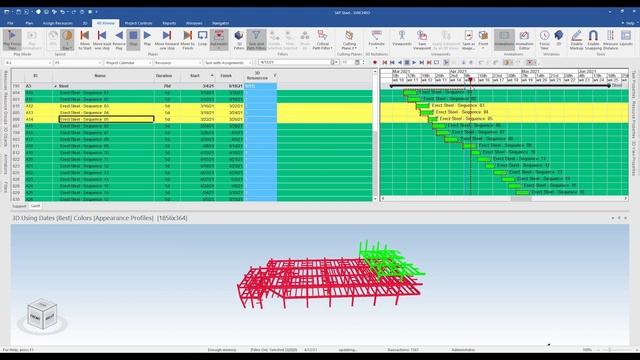Image resolution: width=640 pixels, height=360 pixels.
Task: Open Critical Path Filter dropdown
Action: pos(322,40)
